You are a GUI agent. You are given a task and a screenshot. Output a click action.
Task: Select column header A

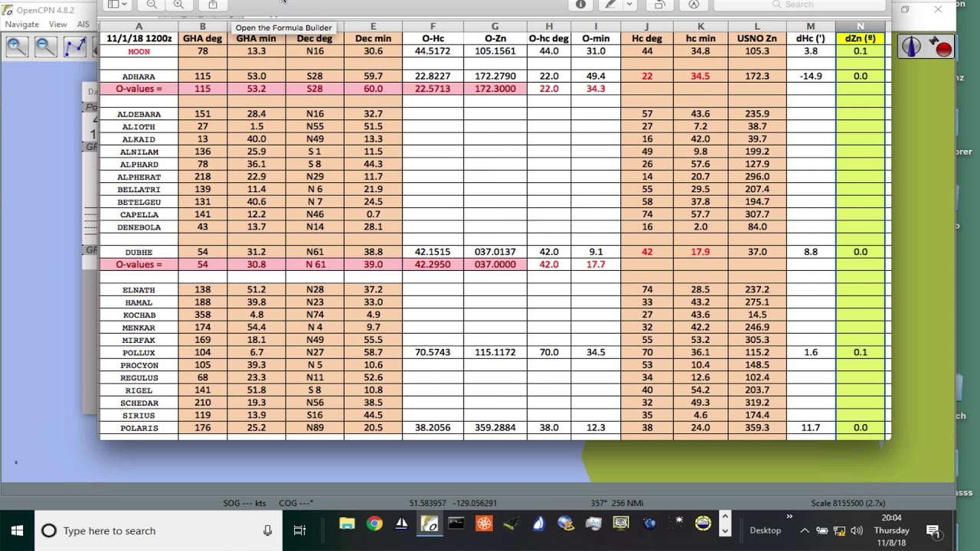click(139, 27)
